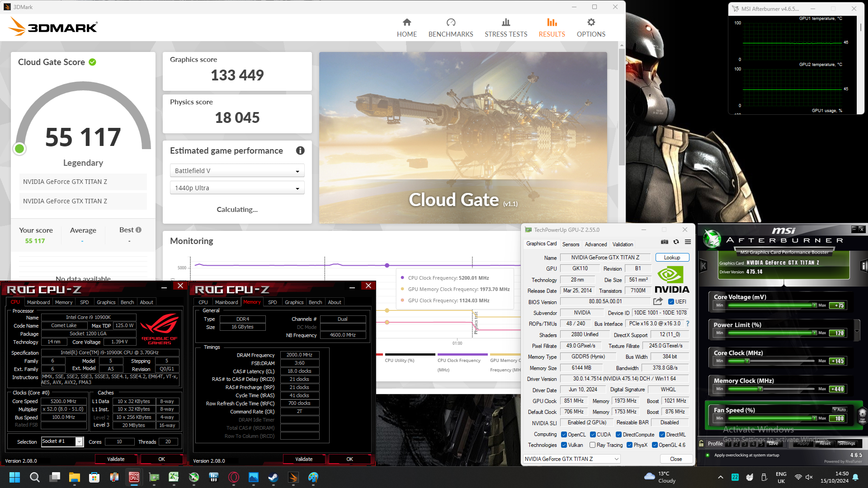Viewport: 868px width, 488px height.
Task: Adjust the Fan Speed slider handle
Action: tap(814, 418)
